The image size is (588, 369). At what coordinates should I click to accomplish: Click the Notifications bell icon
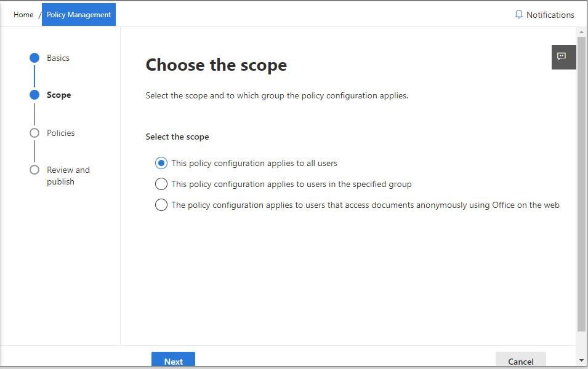pos(518,15)
